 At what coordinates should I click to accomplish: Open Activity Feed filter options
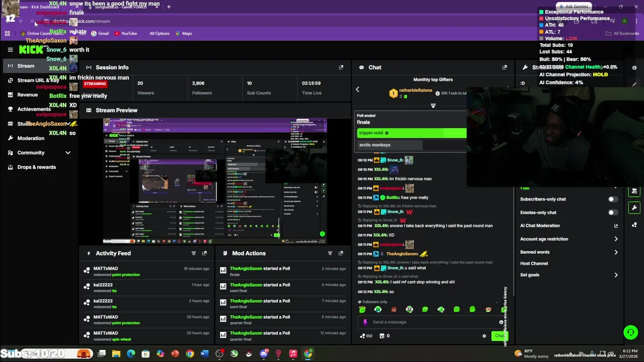pos(194,253)
